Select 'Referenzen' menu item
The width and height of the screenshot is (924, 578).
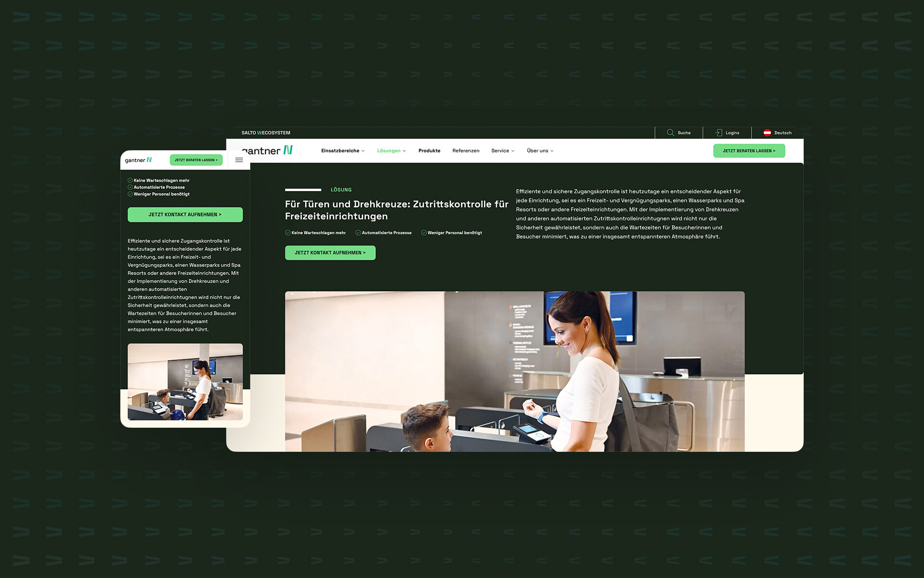click(x=466, y=150)
